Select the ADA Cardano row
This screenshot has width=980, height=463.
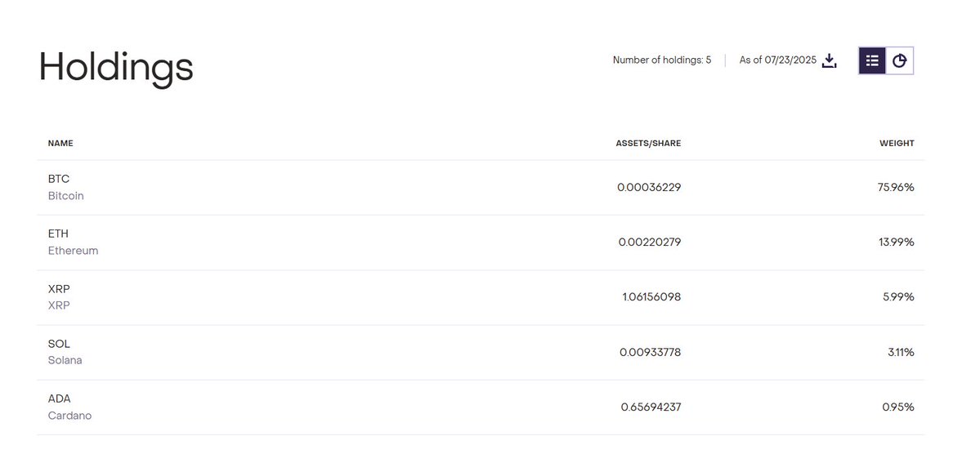click(481, 407)
